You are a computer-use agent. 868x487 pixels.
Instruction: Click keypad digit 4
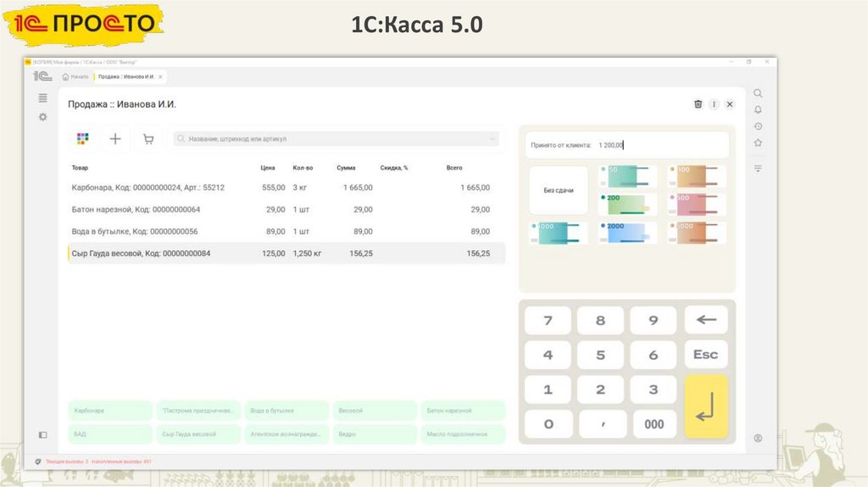coord(548,355)
